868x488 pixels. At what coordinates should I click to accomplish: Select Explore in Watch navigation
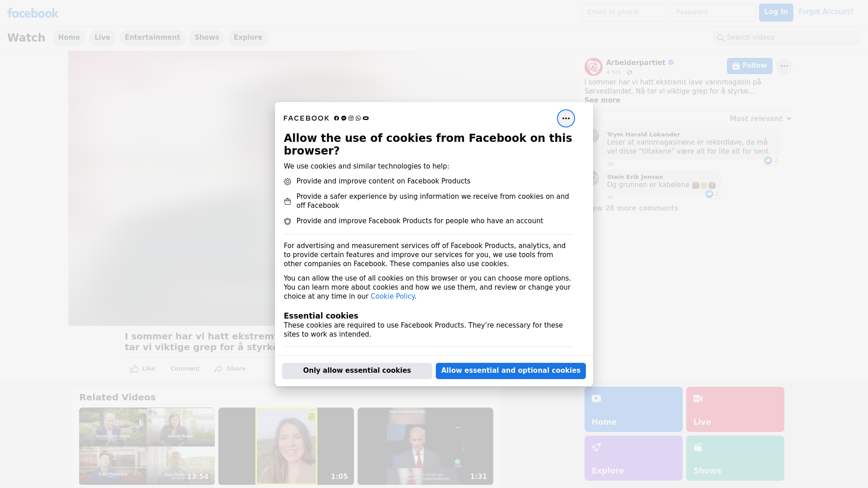coord(248,38)
